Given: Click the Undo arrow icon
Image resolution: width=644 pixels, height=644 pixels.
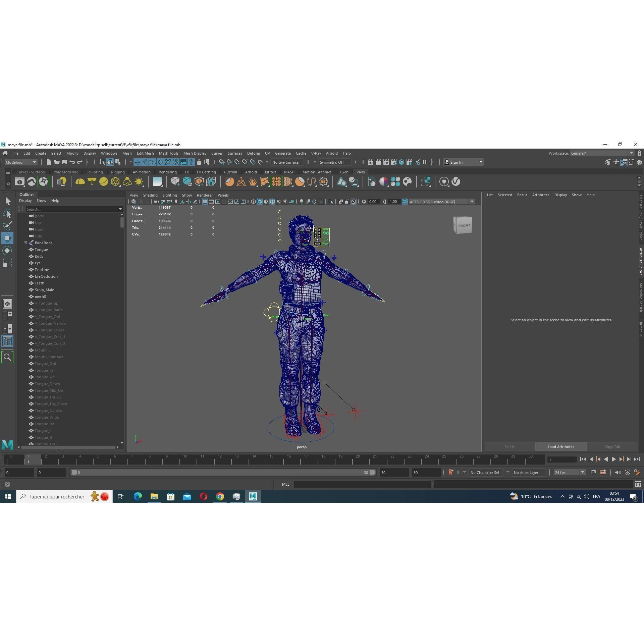Looking at the screenshot, I should [x=72, y=162].
